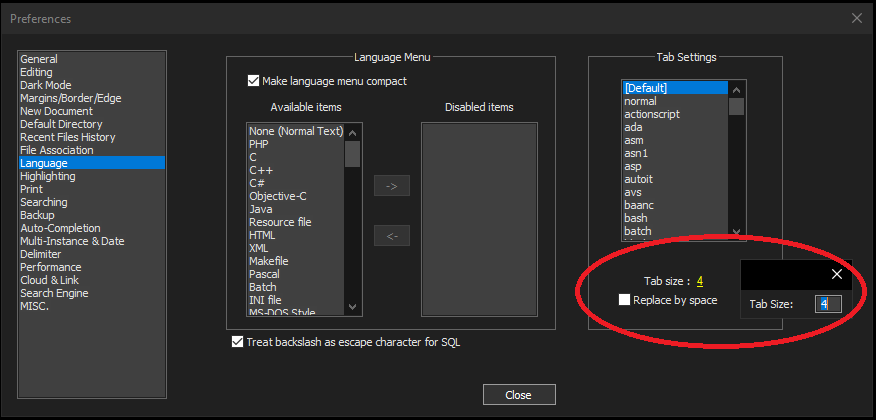Select [Default] in Tab Settings list
The height and width of the screenshot is (420, 876).
point(645,88)
